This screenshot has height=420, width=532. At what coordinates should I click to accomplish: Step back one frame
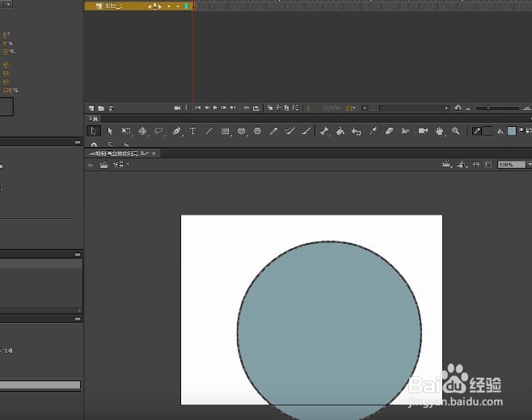click(207, 107)
